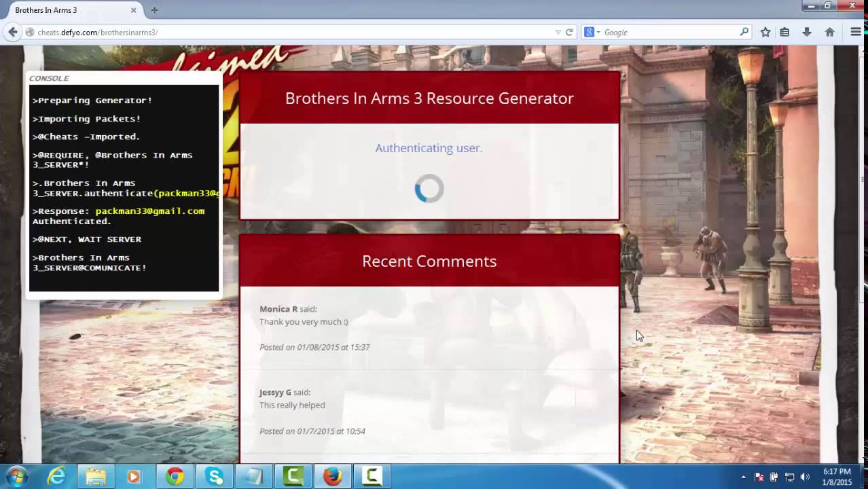The height and width of the screenshot is (489, 868).
Task: Click the address bar URL
Action: pos(97,32)
